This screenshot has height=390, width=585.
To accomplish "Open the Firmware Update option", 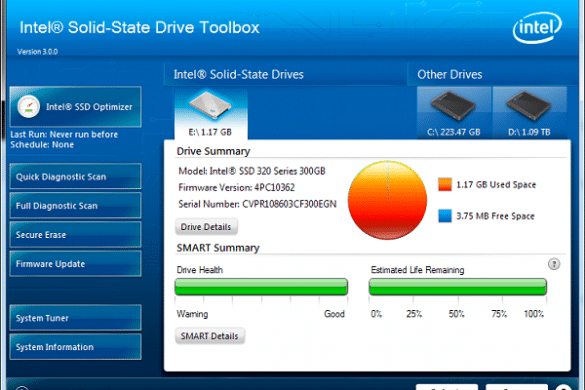I will pos(75,263).
